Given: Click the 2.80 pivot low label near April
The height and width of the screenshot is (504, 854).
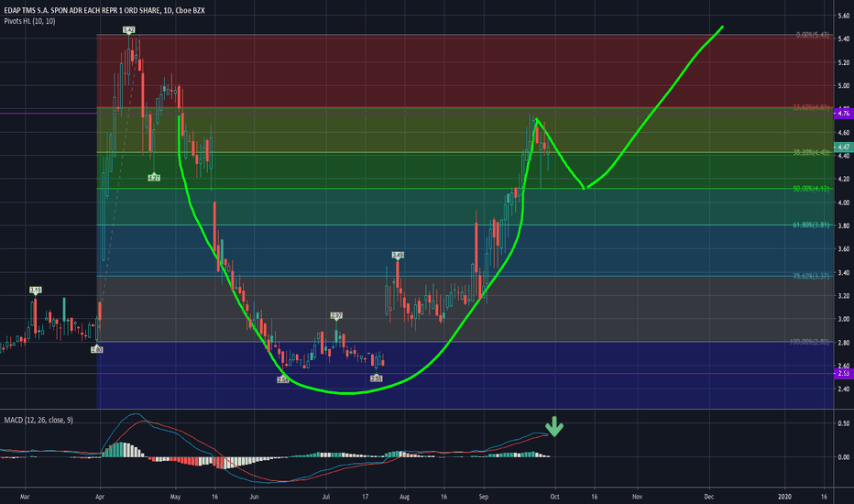Looking at the screenshot, I should pos(97,350).
